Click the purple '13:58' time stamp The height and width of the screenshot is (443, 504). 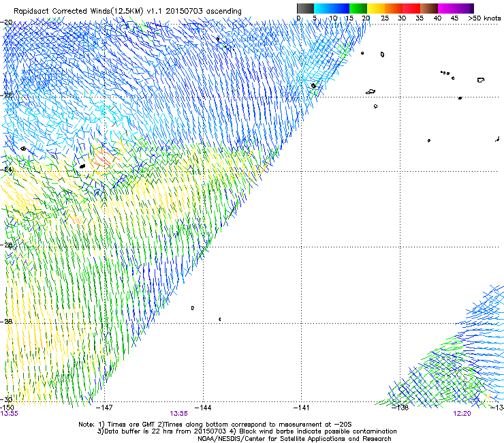[178, 414]
